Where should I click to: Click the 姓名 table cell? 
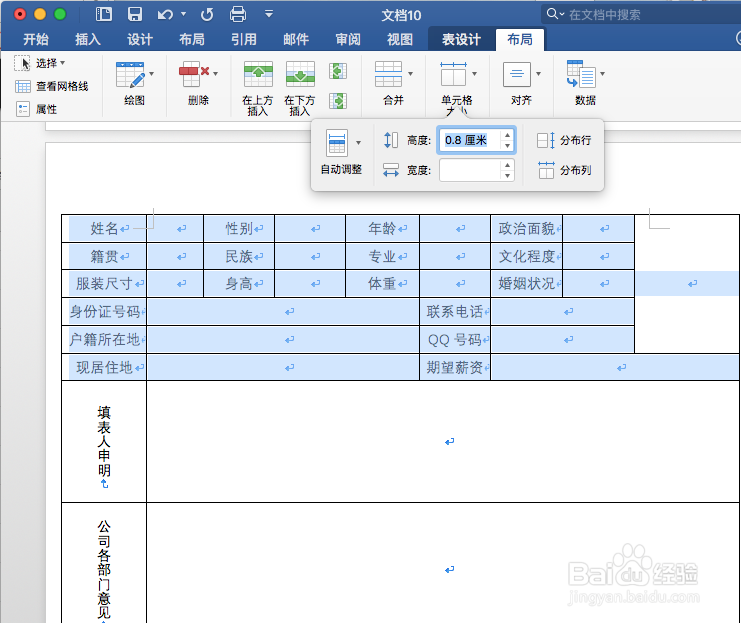(x=104, y=229)
